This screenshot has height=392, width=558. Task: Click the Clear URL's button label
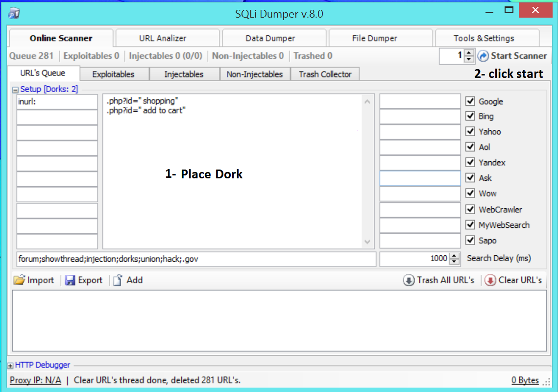(520, 280)
